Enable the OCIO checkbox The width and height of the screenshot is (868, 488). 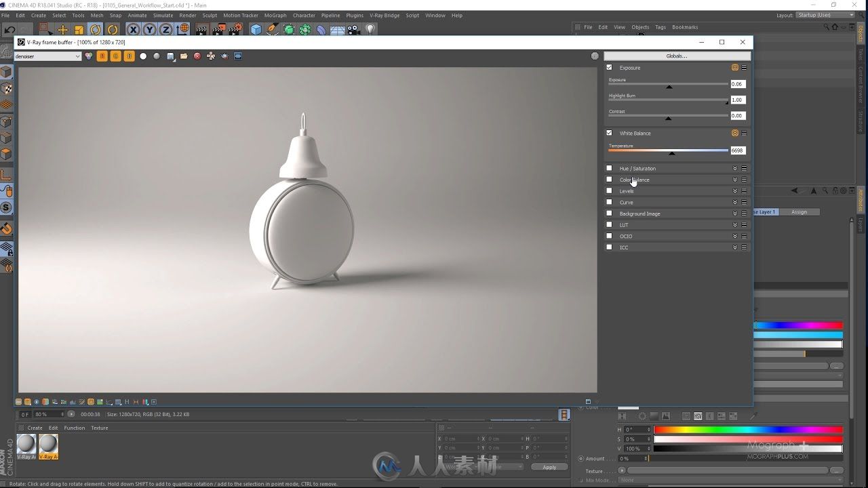[x=609, y=236]
